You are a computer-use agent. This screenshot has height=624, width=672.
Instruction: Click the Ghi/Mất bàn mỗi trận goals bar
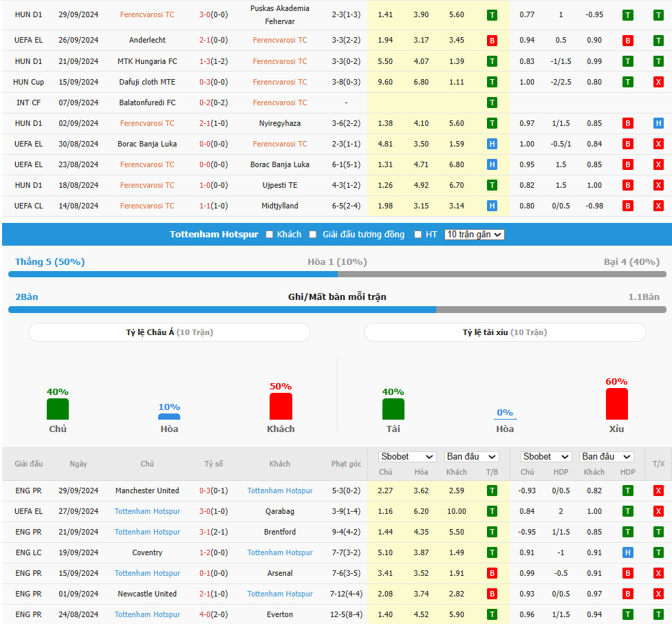(337, 310)
